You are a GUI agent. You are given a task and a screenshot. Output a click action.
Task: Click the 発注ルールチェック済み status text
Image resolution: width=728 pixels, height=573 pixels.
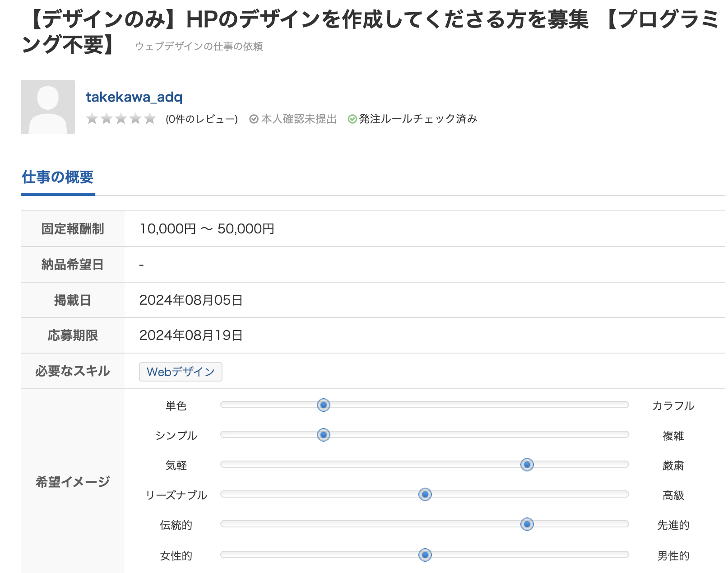pos(418,119)
